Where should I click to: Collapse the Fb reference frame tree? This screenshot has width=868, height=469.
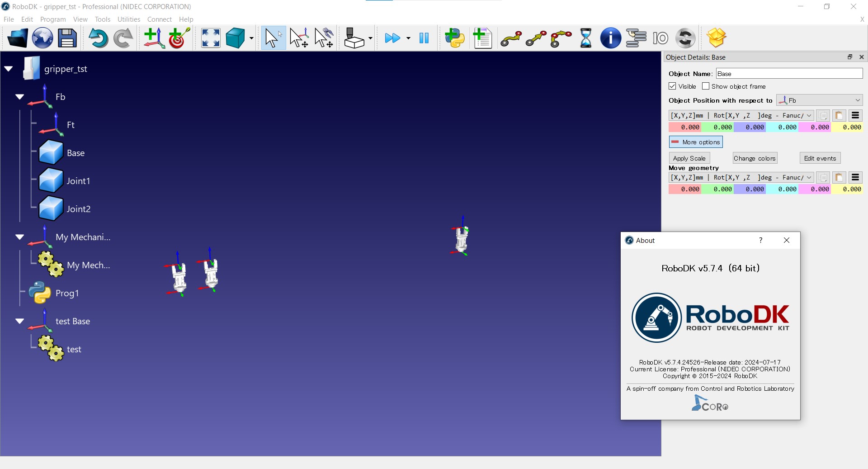point(19,97)
